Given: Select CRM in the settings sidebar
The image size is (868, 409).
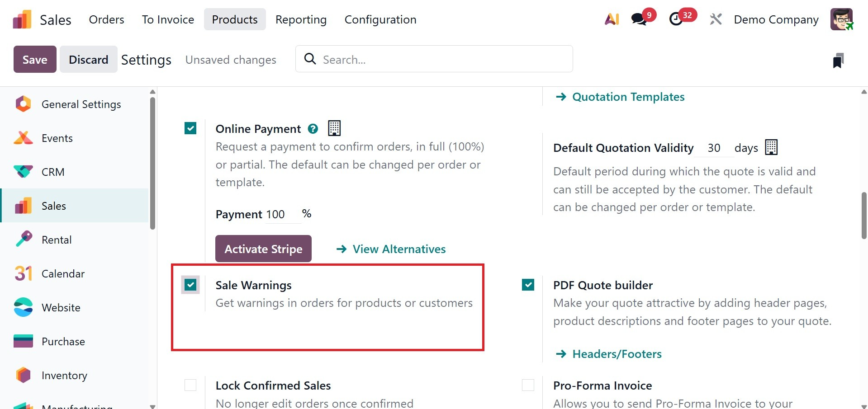Looking at the screenshot, I should 53,172.
